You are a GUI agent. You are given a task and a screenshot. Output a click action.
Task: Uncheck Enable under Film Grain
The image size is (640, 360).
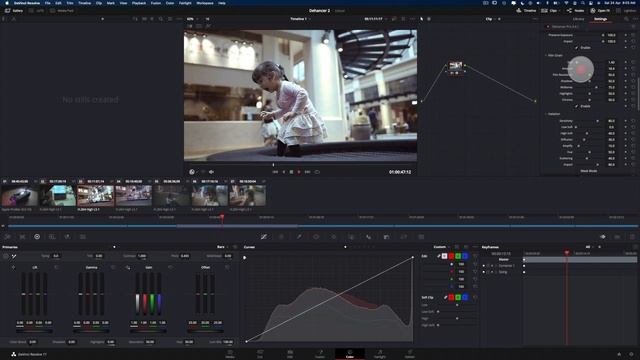(x=577, y=106)
